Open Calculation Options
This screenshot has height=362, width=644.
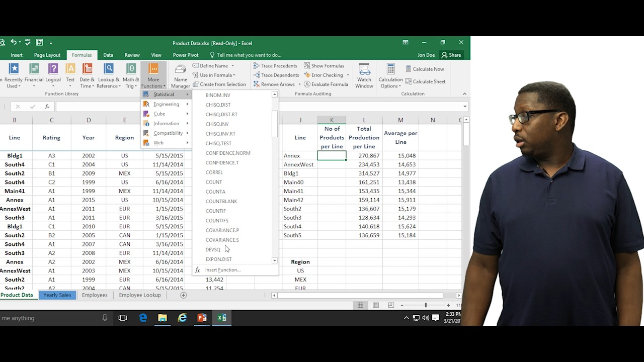click(x=390, y=75)
